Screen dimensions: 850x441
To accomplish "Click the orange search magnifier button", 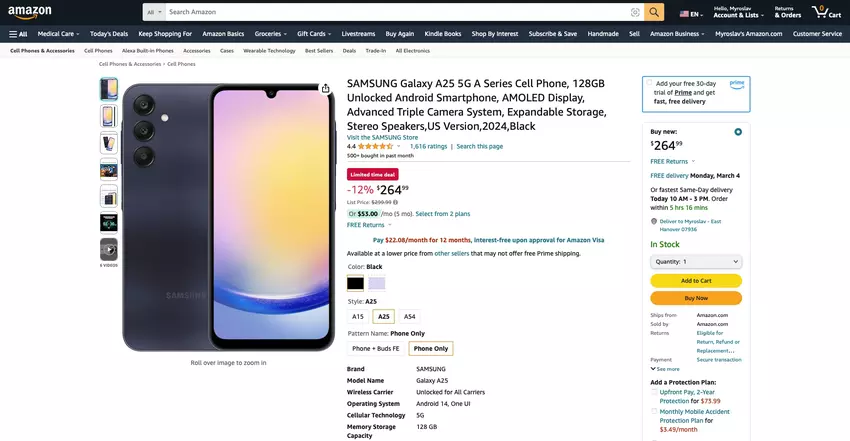I will (654, 12).
